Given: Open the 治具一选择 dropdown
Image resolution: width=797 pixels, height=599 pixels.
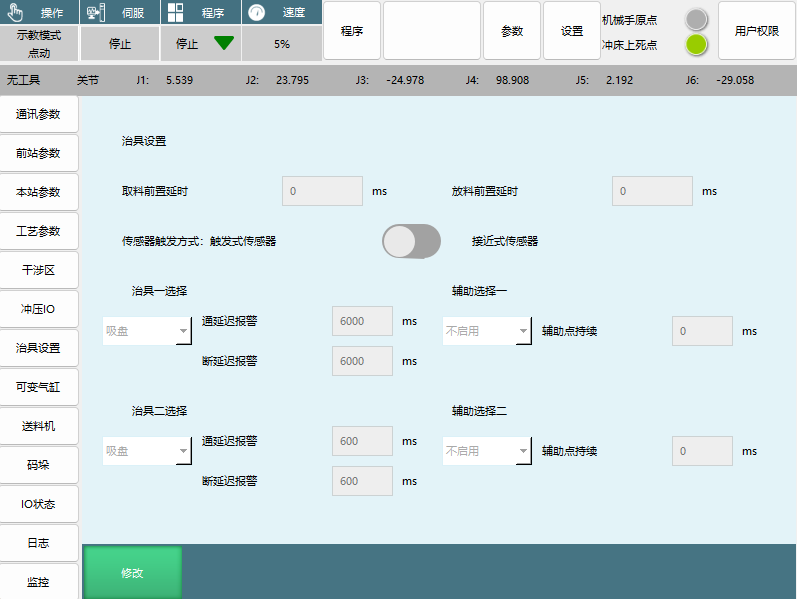Looking at the screenshot, I should pos(147,331).
